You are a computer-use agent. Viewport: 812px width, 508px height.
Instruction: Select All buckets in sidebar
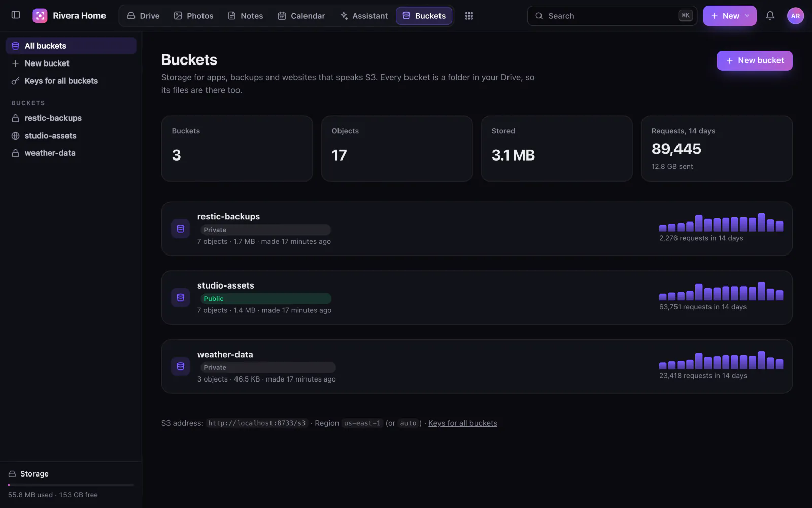coord(71,46)
